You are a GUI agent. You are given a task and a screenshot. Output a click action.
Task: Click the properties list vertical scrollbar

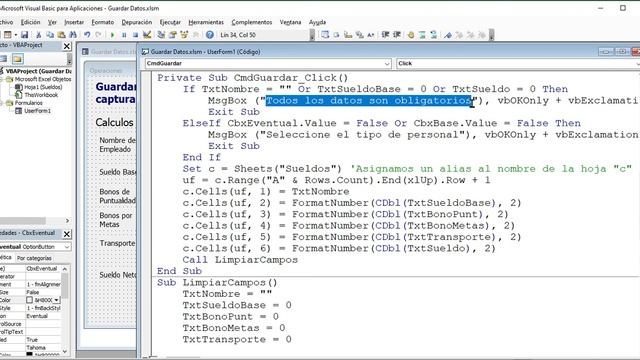pos(64,310)
